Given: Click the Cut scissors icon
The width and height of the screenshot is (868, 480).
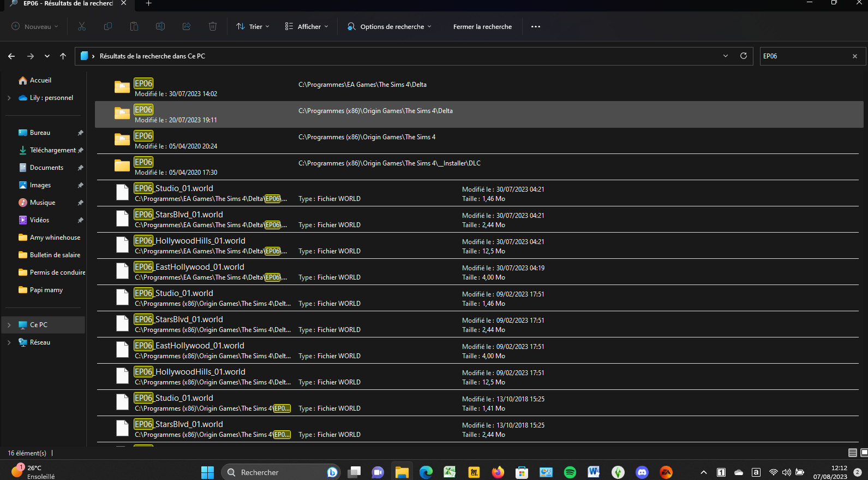Looking at the screenshot, I should point(82,26).
